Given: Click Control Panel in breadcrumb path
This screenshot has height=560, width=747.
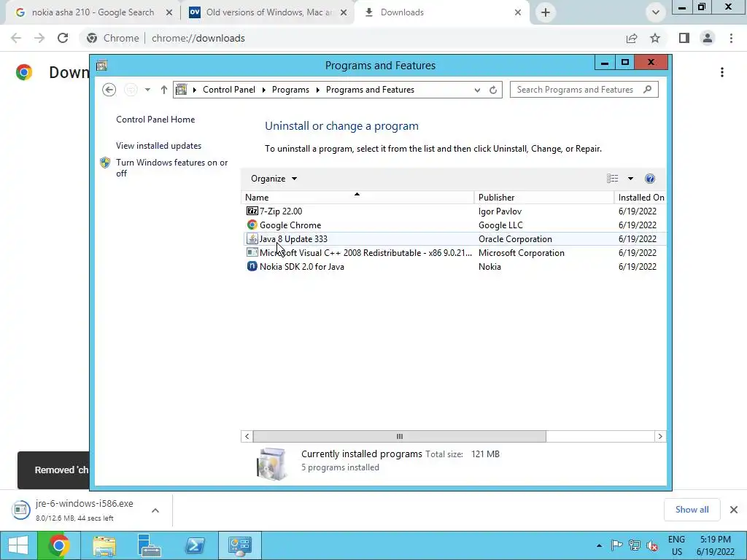Looking at the screenshot, I should point(228,90).
